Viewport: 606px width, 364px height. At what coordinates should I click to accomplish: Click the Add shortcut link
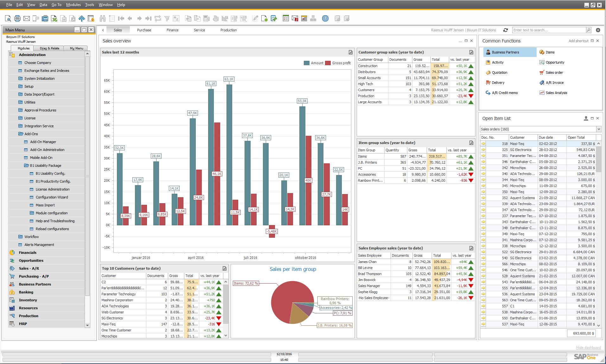tap(578, 41)
